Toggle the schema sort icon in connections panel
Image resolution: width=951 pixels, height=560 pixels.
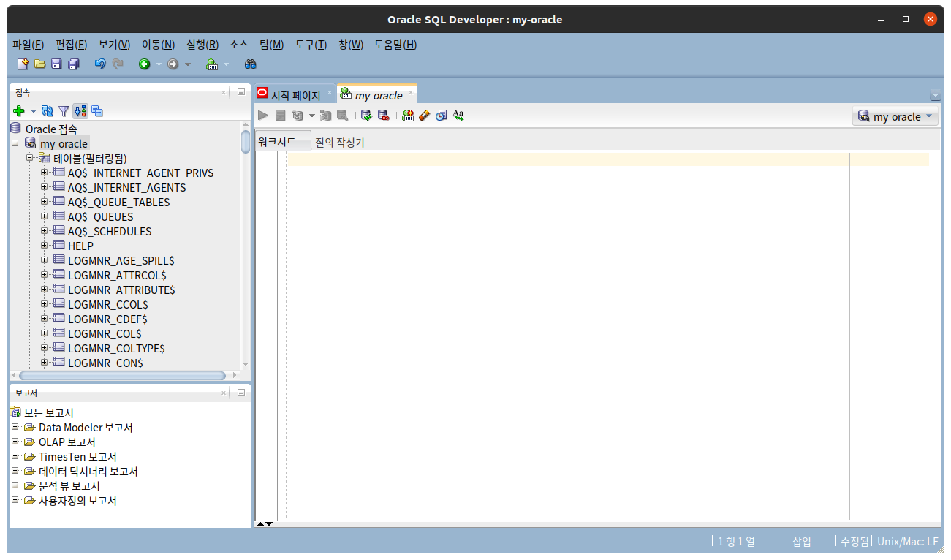[x=80, y=111]
